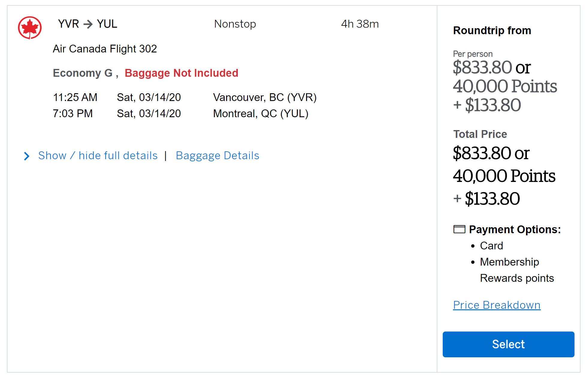Click Vancouver, BC (YVR) origin text
Screen dimensions: 588x378
click(265, 97)
